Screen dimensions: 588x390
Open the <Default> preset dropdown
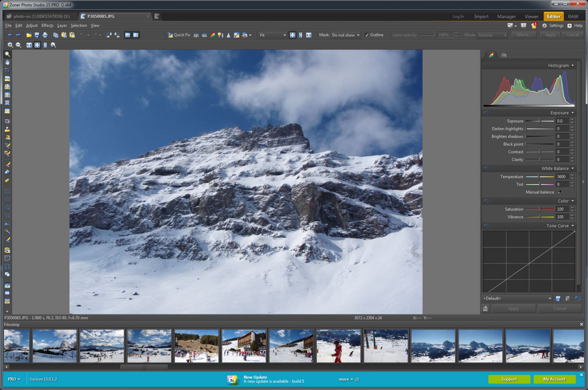tap(549, 298)
